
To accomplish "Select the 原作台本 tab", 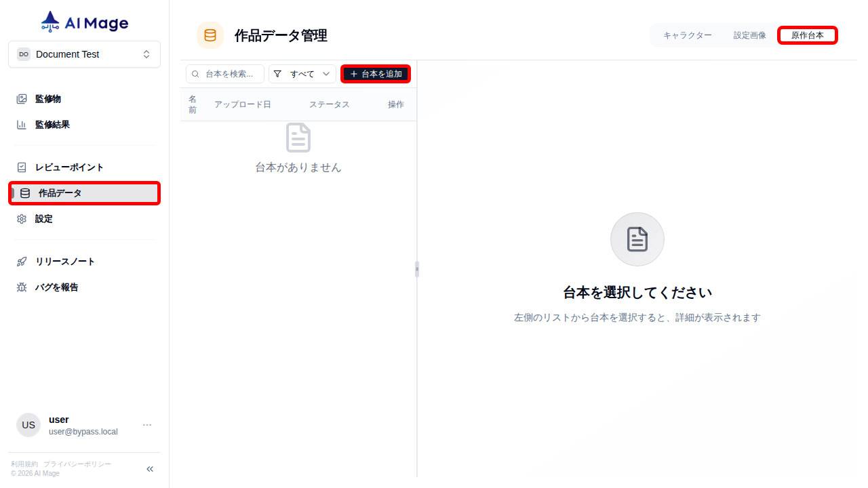I will 807,35.
